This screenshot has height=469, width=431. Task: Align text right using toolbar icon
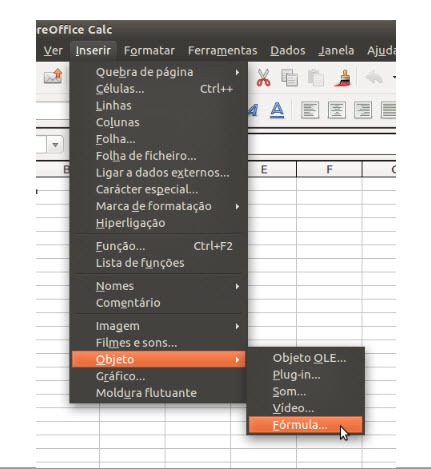[363, 110]
